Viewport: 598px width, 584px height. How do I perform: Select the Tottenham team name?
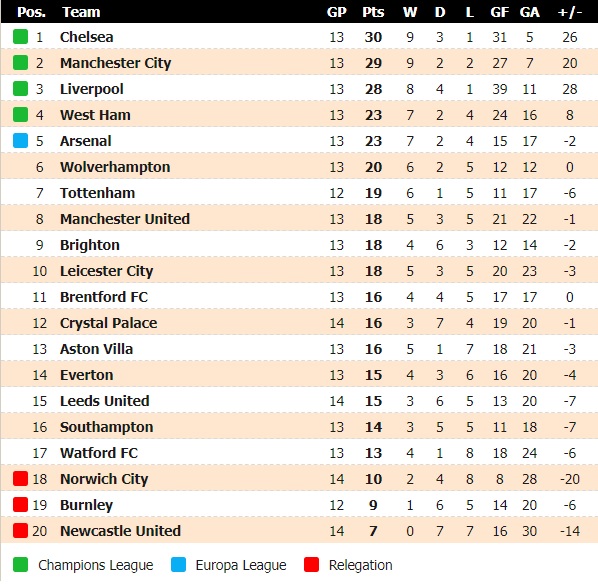97,193
